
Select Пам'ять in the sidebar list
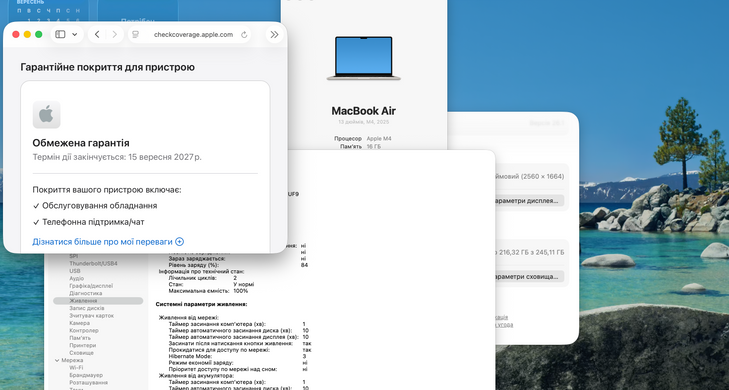80,338
